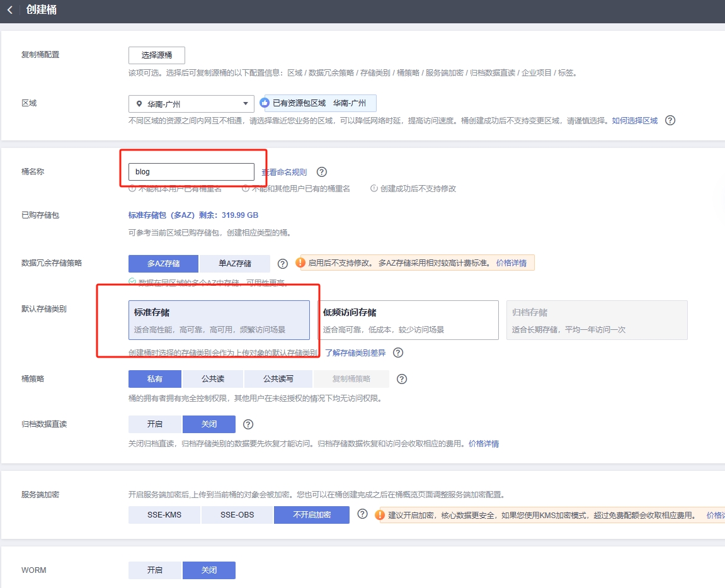725x588 pixels.
Task: Click the 选择源桶 button
Action: 157,55
